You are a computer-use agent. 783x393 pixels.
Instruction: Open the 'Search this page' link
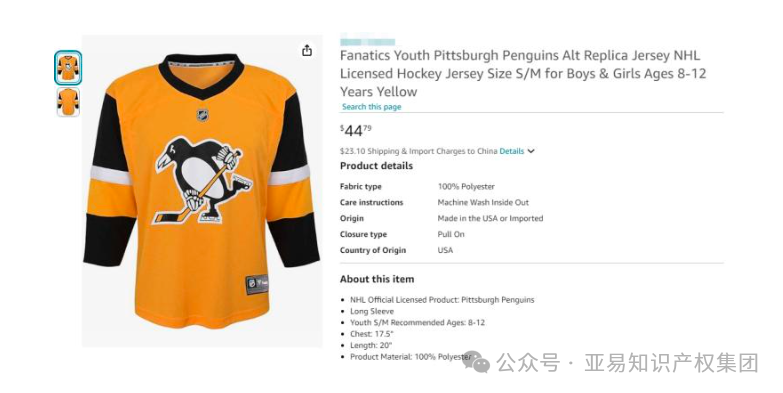pyautogui.click(x=372, y=106)
